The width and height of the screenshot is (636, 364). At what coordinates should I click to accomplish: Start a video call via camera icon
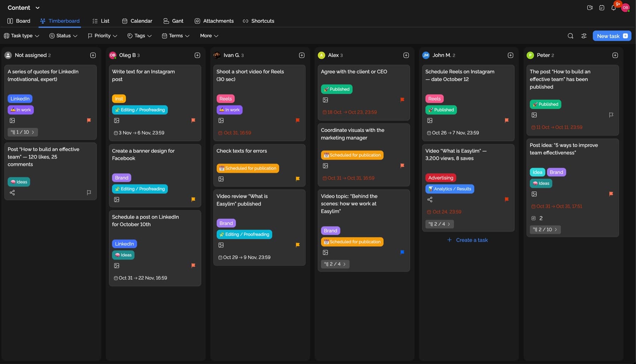tap(590, 8)
